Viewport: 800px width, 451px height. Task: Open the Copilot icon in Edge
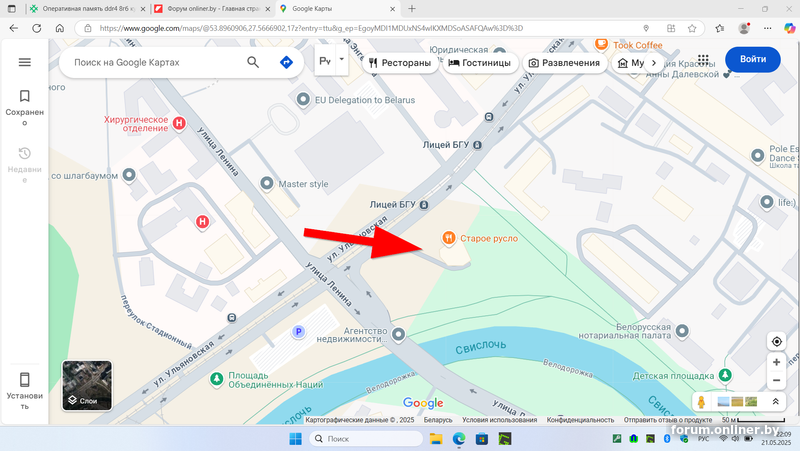click(789, 28)
